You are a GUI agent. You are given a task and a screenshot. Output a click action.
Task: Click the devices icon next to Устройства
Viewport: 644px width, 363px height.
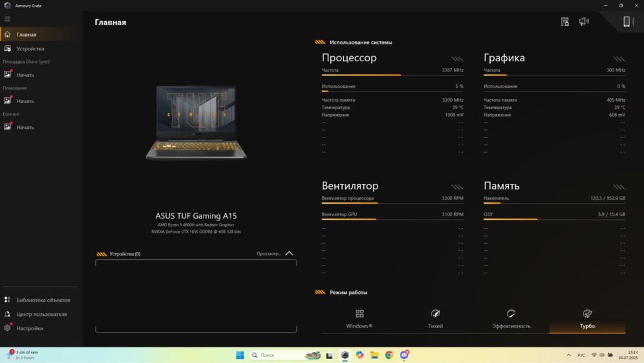coord(7,48)
